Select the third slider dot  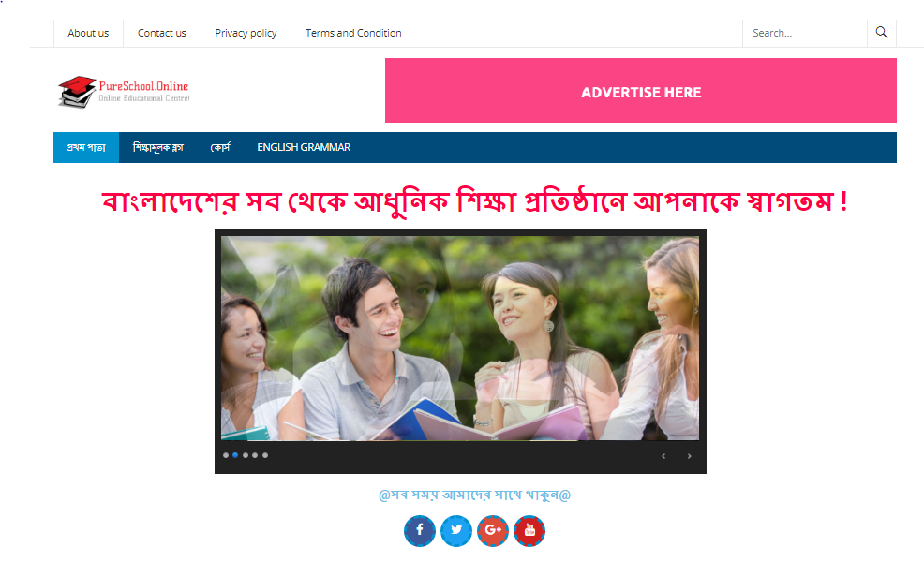coord(246,455)
